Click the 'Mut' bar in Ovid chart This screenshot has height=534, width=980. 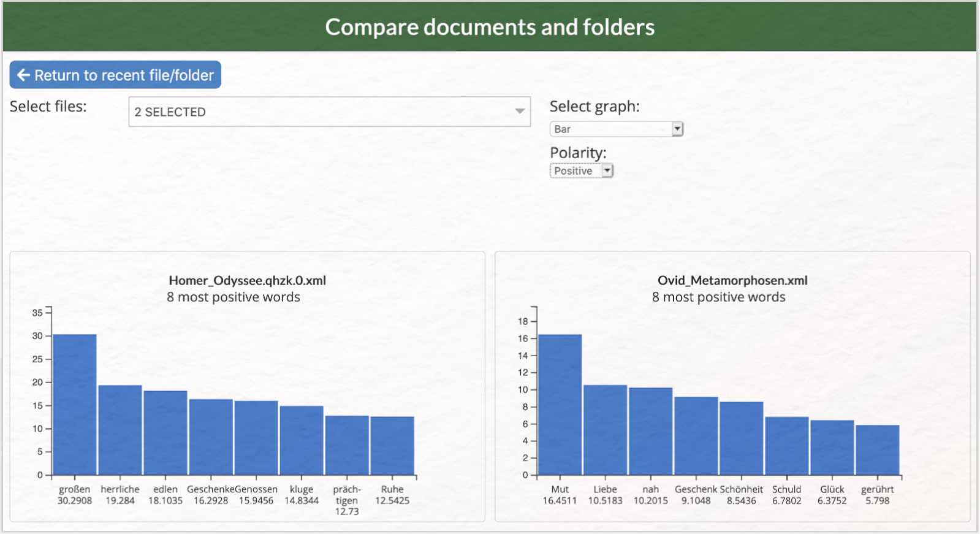pyautogui.click(x=560, y=405)
